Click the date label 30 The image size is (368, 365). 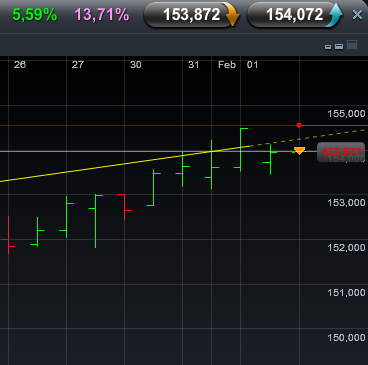(136, 65)
